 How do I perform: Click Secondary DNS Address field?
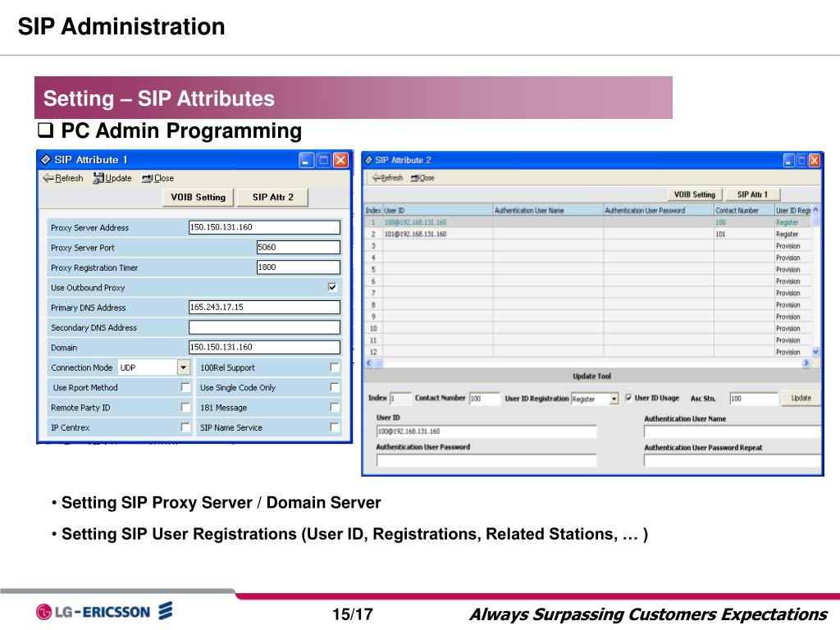[x=264, y=326]
